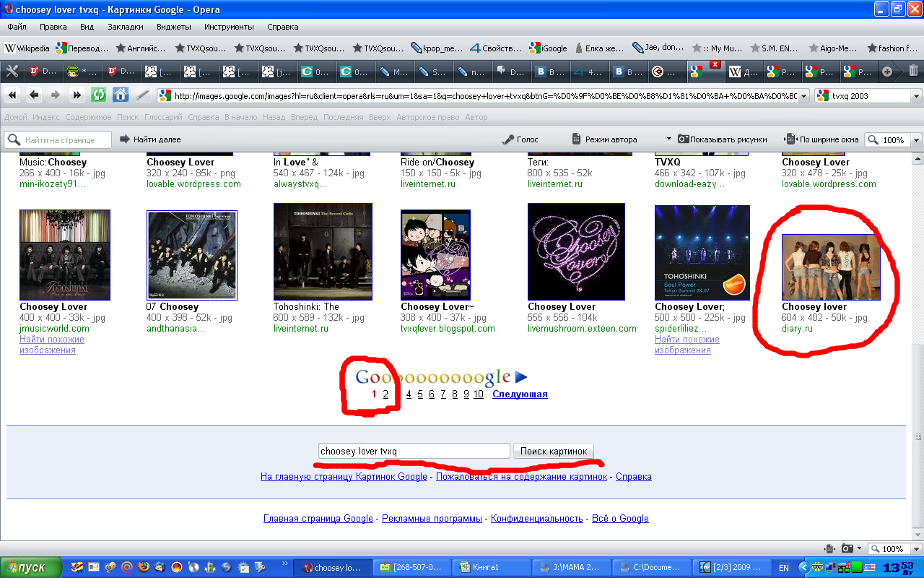Go back with the Back arrow
The image size is (924, 578).
34,95
